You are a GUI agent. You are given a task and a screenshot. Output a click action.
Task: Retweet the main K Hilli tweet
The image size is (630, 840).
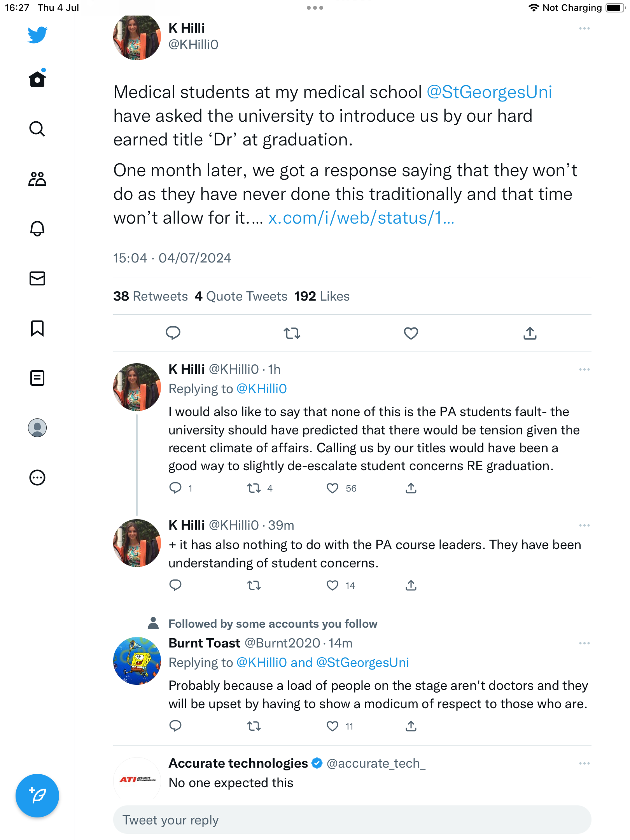click(292, 333)
